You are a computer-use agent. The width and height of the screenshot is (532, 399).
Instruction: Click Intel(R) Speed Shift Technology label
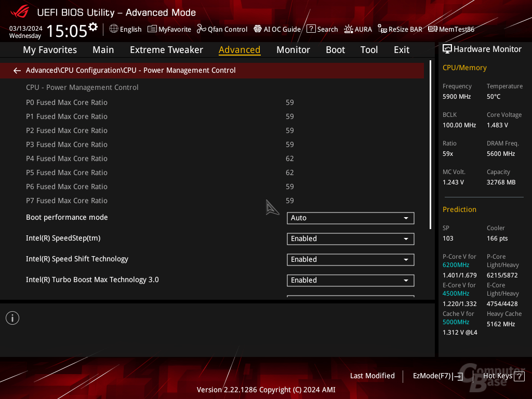tap(77, 259)
